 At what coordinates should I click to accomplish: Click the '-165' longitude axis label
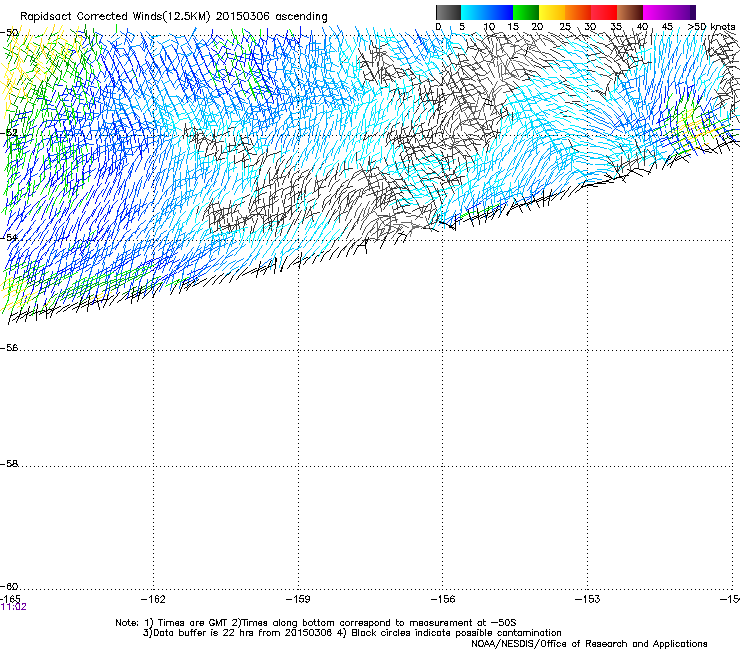click(x=10, y=599)
